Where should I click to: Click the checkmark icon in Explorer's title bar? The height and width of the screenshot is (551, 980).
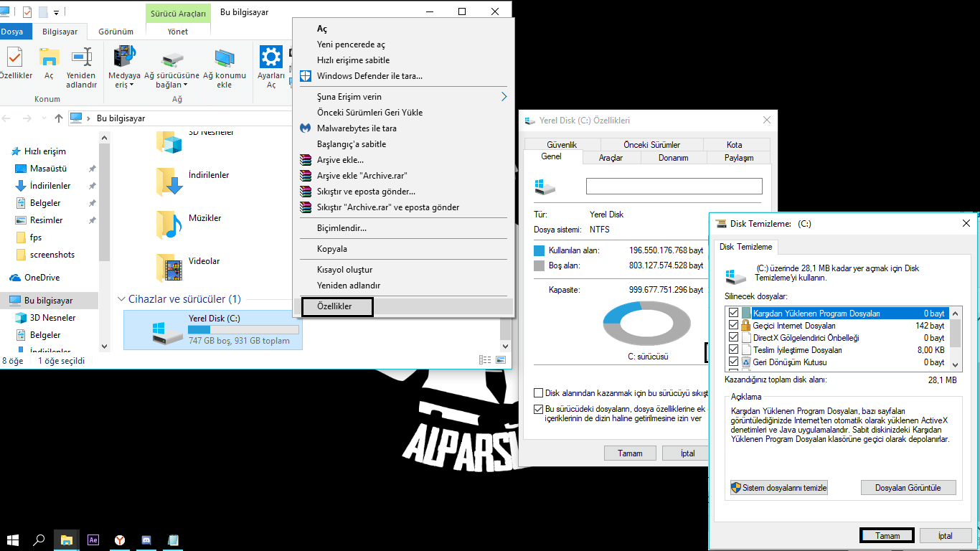pos(27,12)
